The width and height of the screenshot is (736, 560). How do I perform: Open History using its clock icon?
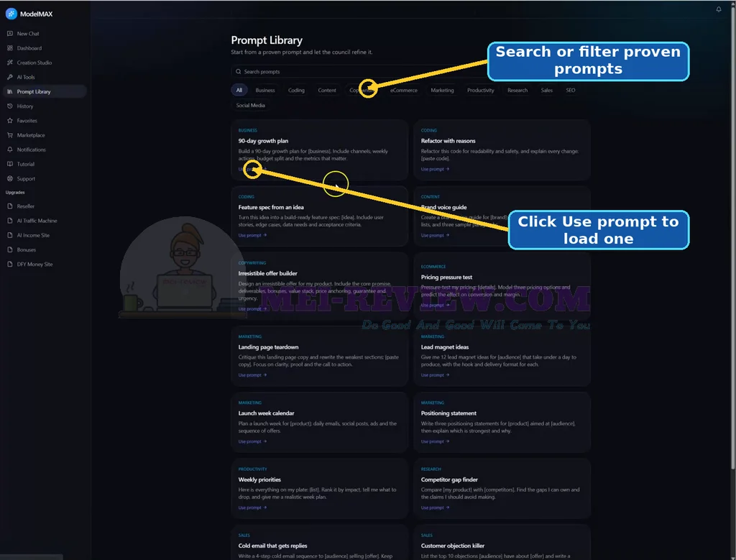pyautogui.click(x=10, y=106)
